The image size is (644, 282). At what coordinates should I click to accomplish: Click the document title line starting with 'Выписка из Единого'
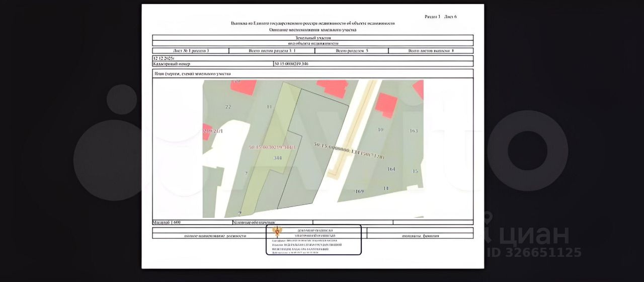313,23
